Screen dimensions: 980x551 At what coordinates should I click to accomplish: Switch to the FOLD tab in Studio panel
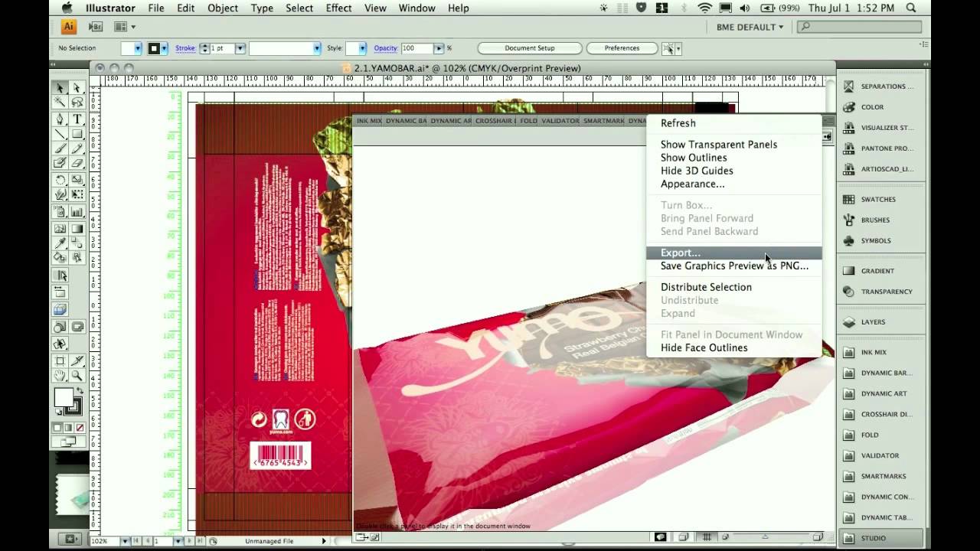pos(528,121)
